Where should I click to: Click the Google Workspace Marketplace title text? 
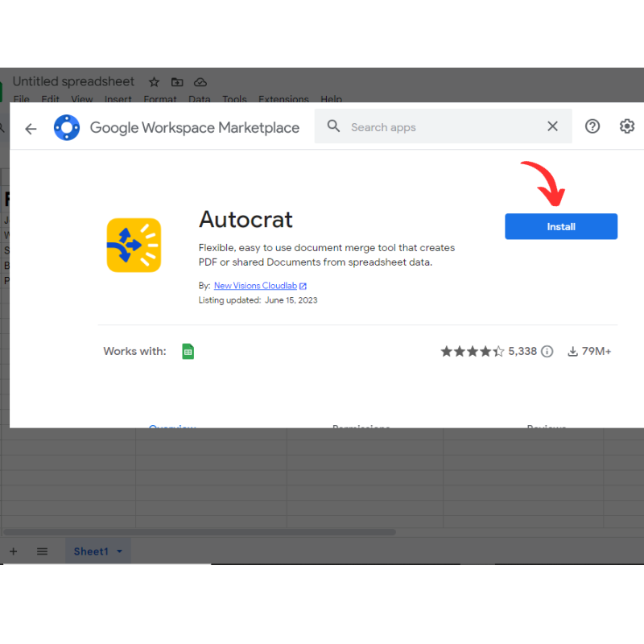195,128
